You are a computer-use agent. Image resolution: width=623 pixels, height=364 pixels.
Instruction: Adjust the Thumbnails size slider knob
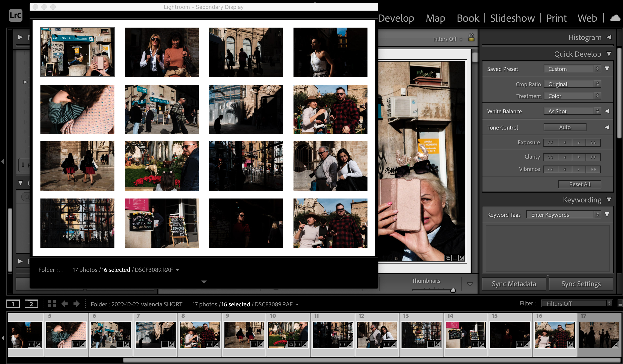click(453, 290)
